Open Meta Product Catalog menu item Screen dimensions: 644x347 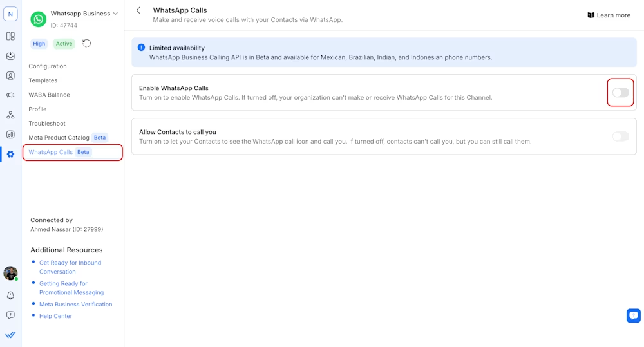click(x=68, y=138)
